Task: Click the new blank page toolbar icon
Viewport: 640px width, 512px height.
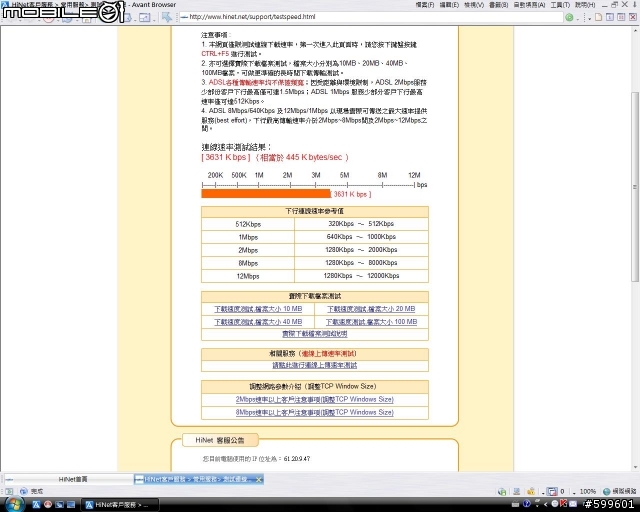Action: click(599, 17)
